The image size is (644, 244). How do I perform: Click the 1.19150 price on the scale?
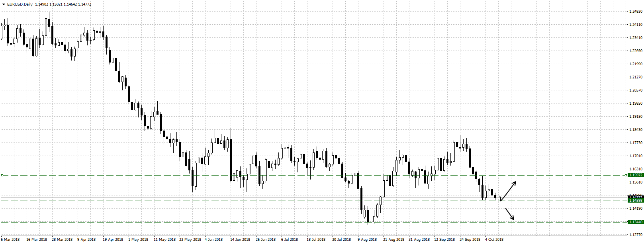pyautogui.click(x=636, y=117)
